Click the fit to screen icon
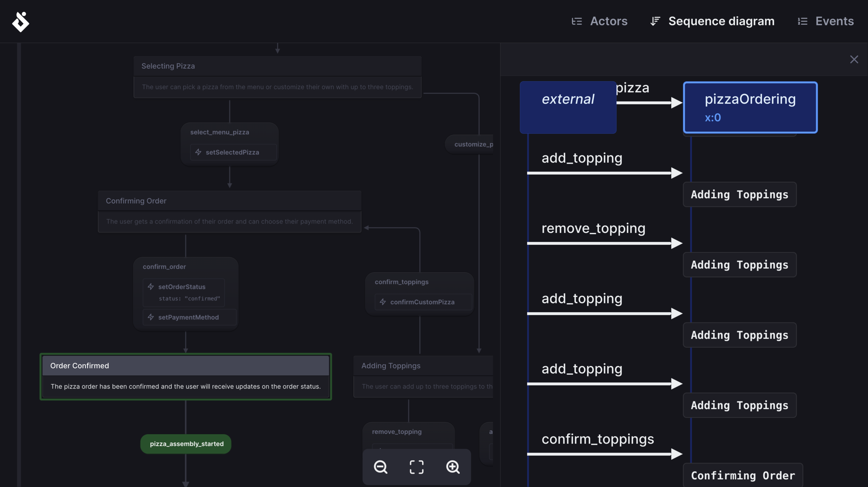This screenshot has height=487, width=868. pos(417,467)
